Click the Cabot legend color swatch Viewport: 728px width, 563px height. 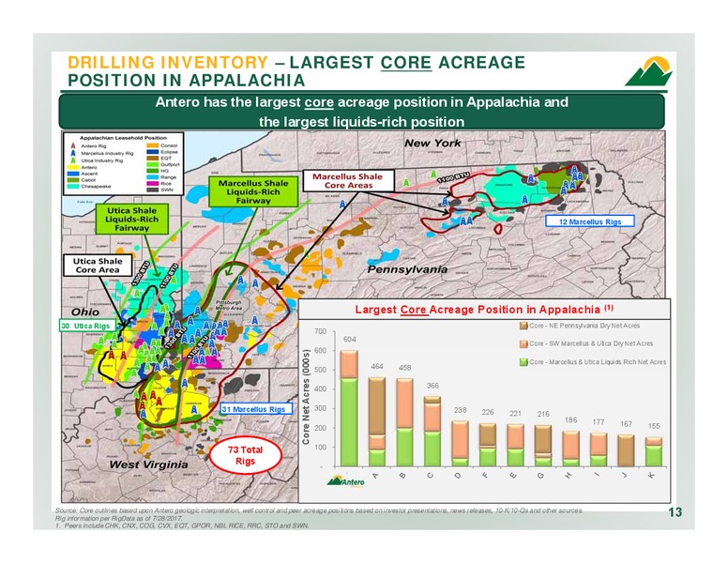point(73,180)
